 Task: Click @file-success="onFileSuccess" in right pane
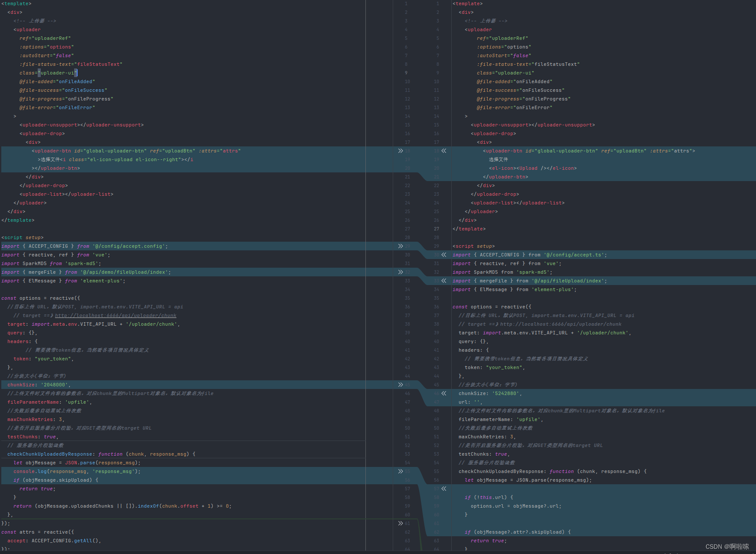pyautogui.click(x=521, y=90)
